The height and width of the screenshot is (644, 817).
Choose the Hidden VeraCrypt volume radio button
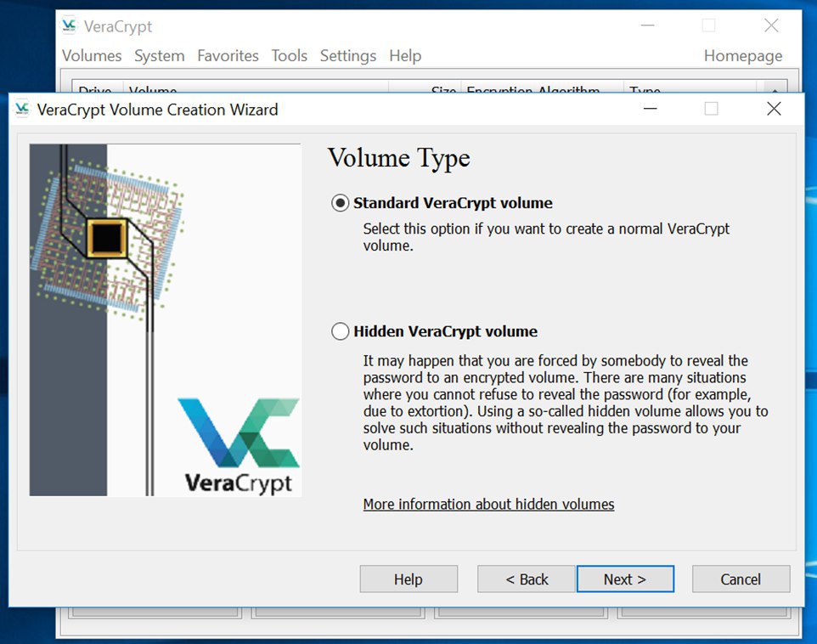click(341, 331)
